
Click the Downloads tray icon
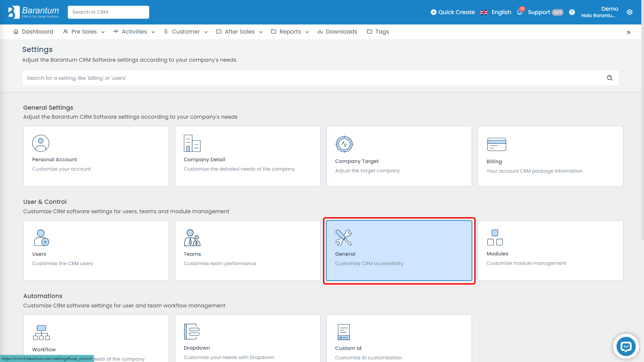click(x=320, y=32)
